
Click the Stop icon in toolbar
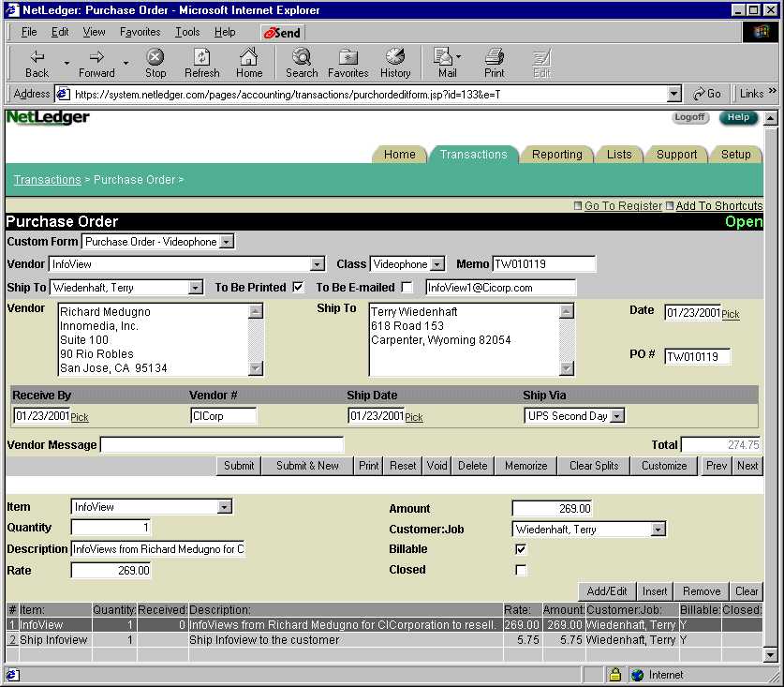point(155,56)
